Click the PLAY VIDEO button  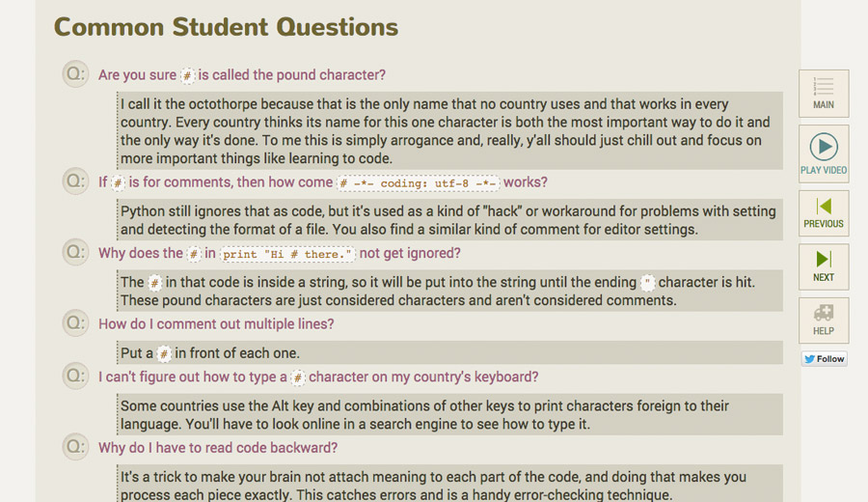(824, 153)
